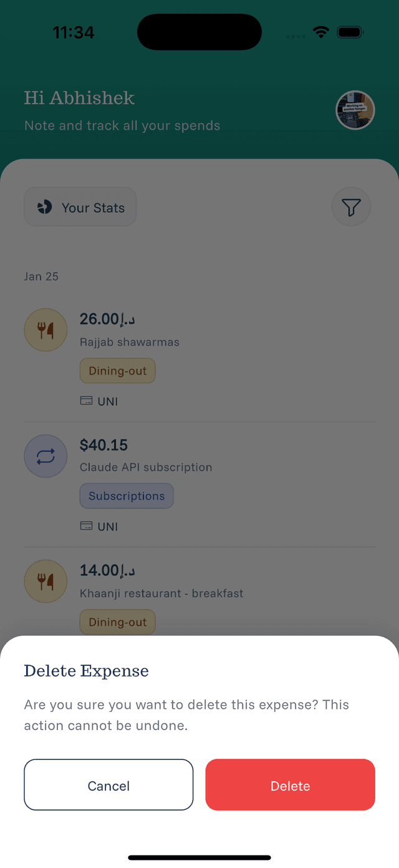The image size is (399, 868).
Task: Click the card icon under Claude API subscription
Action: (x=87, y=526)
